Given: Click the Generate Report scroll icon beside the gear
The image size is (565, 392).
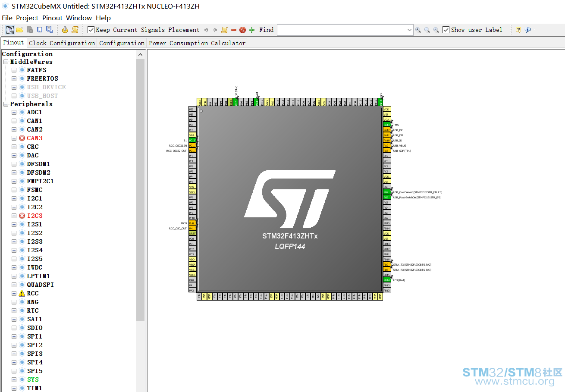Looking at the screenshot, I should click(x=75, y=30).
